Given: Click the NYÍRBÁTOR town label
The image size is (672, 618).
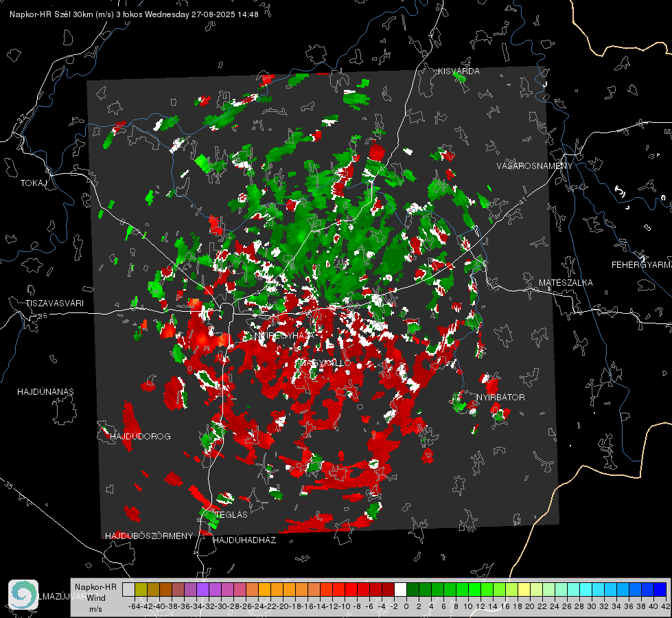Looking at the screenshot, I should (500, 397).
